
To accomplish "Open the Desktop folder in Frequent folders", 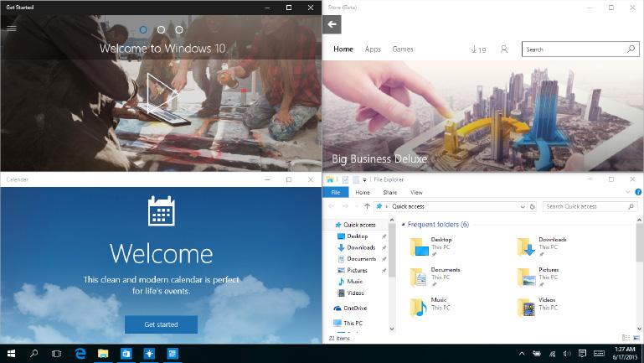I will (x=431, y=246).
